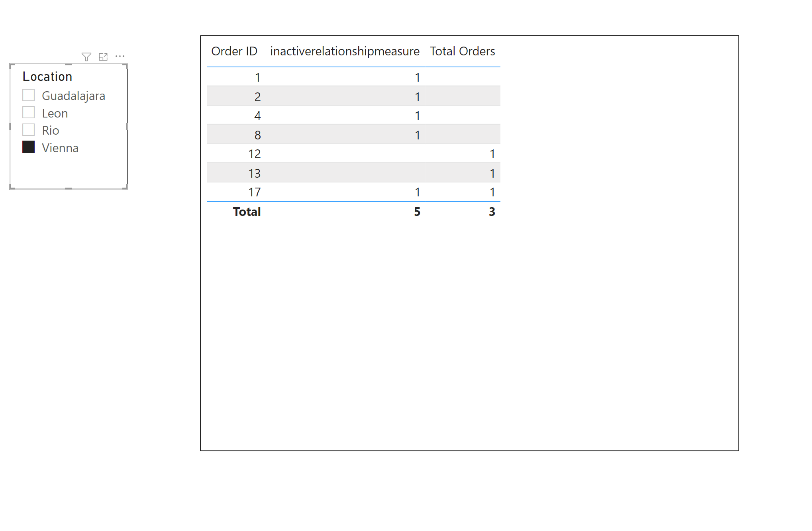Click Total Orders value for order 17
Screen dimensions: 812x531
point(492,192)
